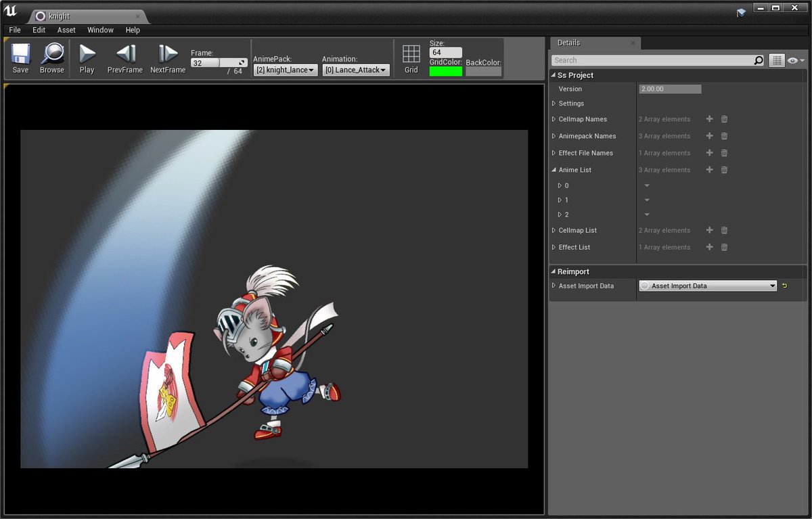Expand Effect File Names array

(554, 153)
